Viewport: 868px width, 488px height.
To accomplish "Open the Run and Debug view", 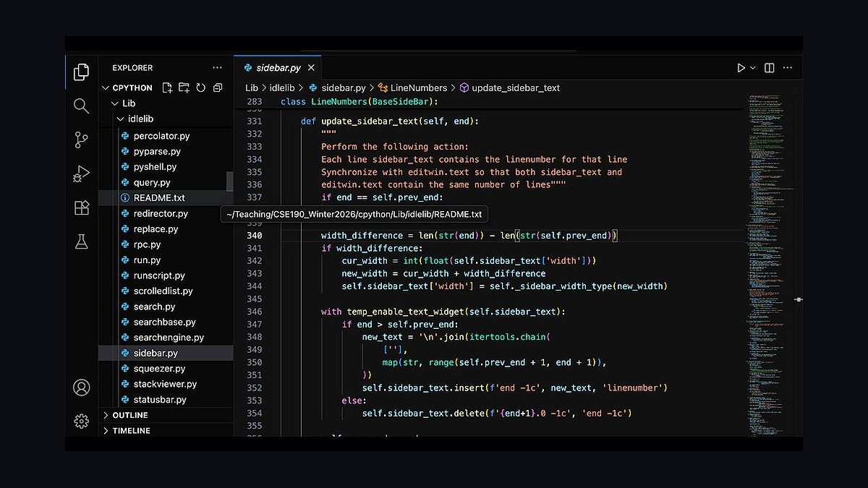I will click(x=81, y=174).
